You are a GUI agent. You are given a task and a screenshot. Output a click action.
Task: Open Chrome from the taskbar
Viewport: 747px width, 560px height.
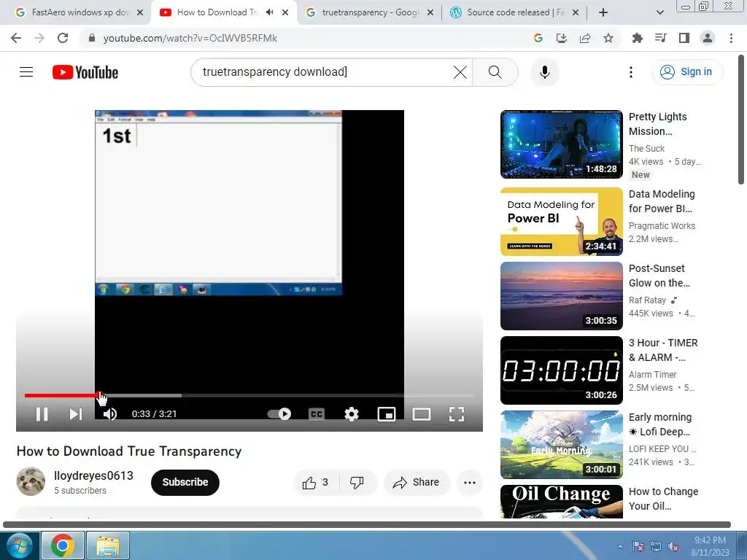[x=63, y=545]
